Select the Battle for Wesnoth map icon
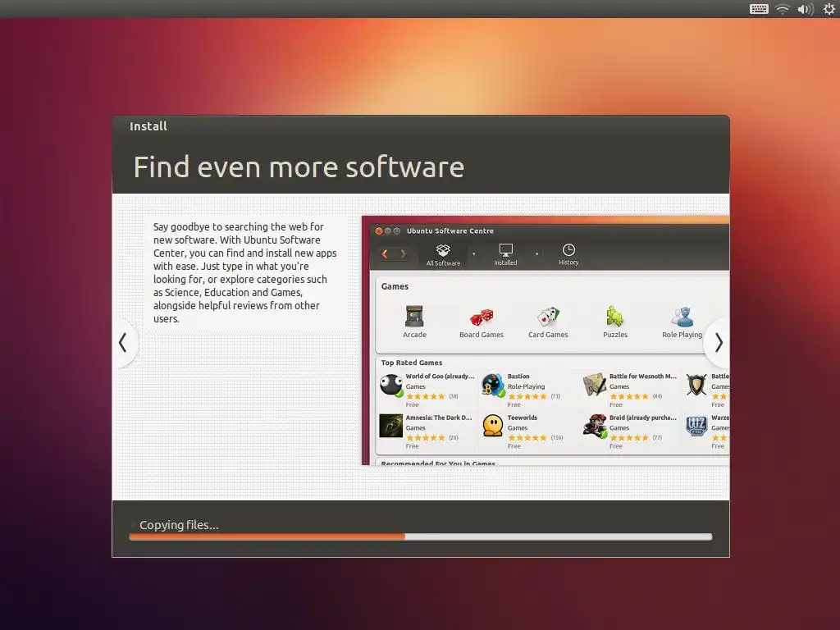The width and height of the screenshot is (840, 630). (594, 386)
